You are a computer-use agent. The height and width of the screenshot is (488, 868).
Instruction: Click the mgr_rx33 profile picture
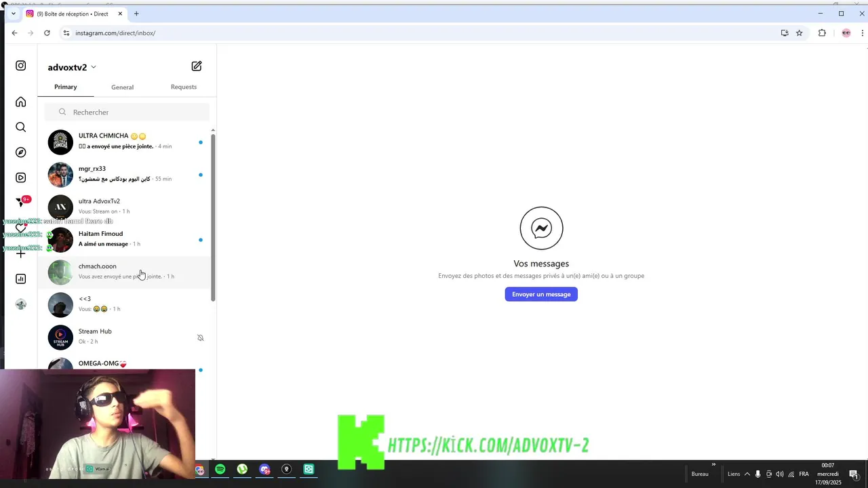tap(60, 175)
